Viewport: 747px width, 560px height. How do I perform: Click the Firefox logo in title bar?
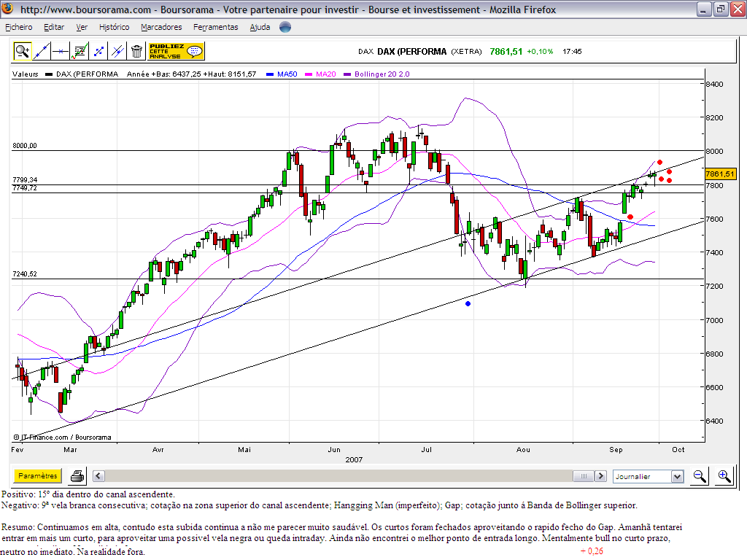pos(8,8)
